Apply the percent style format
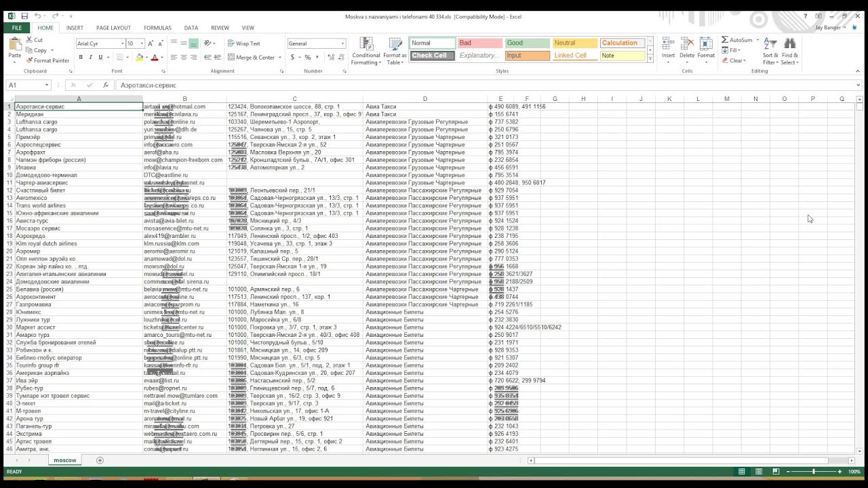 tap(308, 58)
